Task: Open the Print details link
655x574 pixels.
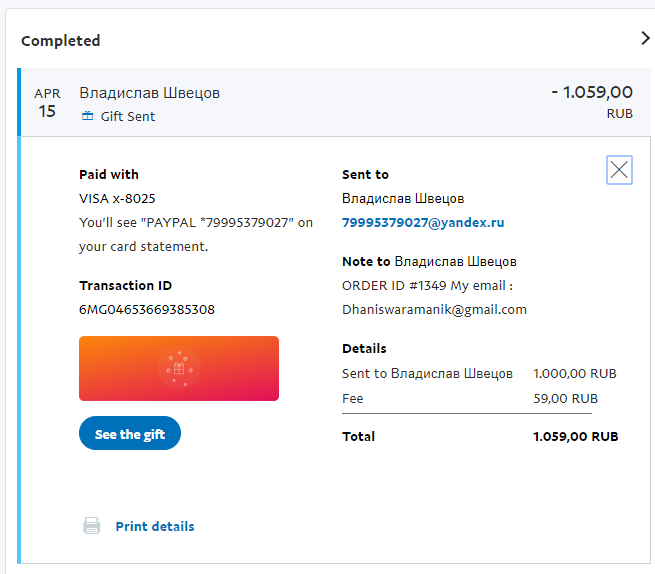Action: (154, 526)
